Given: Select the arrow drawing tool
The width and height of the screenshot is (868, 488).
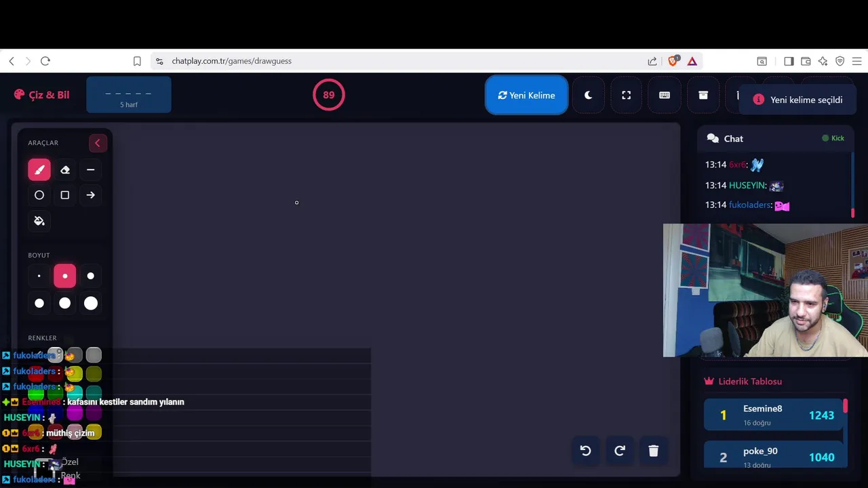Looking at the screenshot, I should tap(91, 195).
